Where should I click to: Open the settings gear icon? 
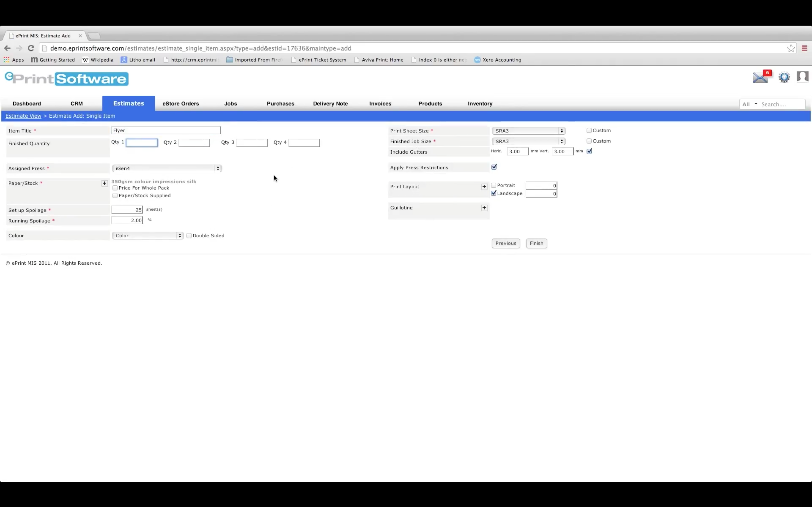784,77
